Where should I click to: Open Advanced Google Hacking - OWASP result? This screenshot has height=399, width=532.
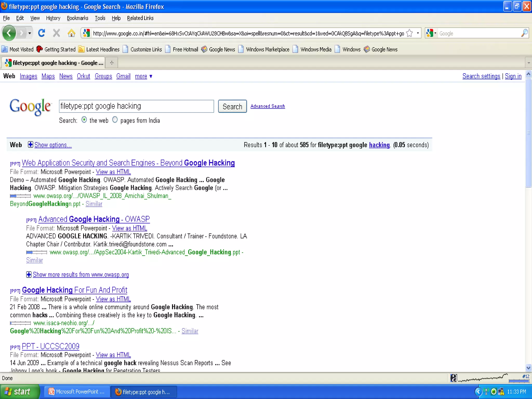(x=94, y=219)
